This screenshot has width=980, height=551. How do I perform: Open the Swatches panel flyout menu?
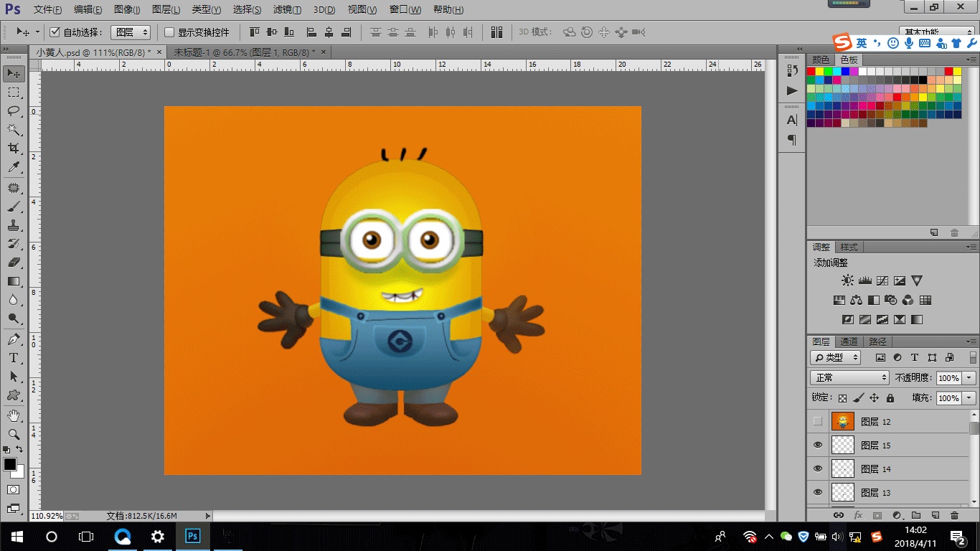(x=971, y=60)
